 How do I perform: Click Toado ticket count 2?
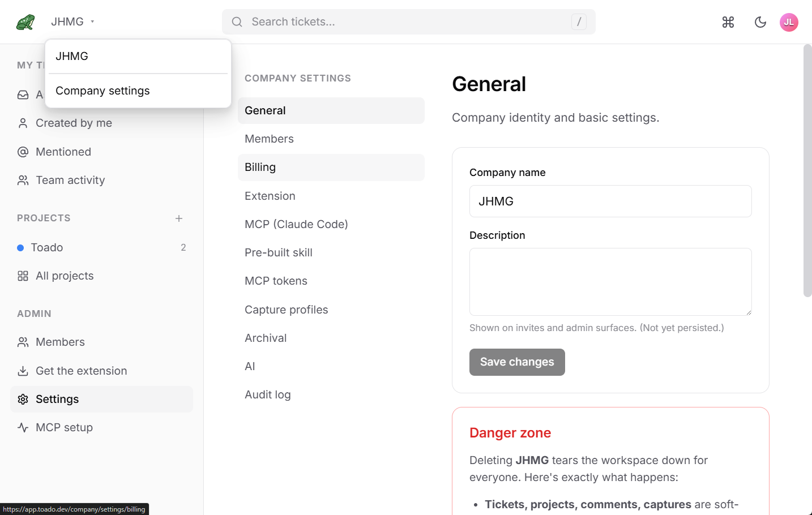tap(183, 247)
